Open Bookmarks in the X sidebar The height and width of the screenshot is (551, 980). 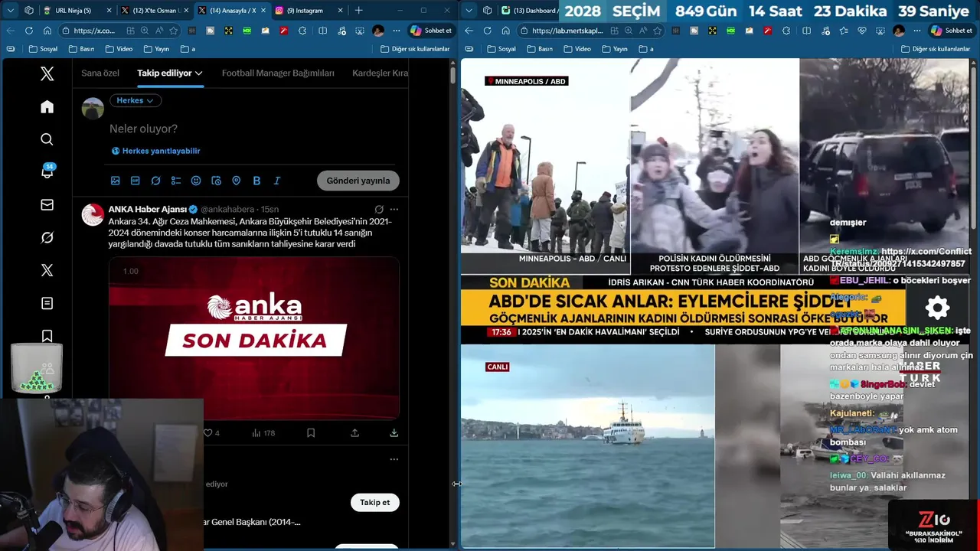point(47,336)
